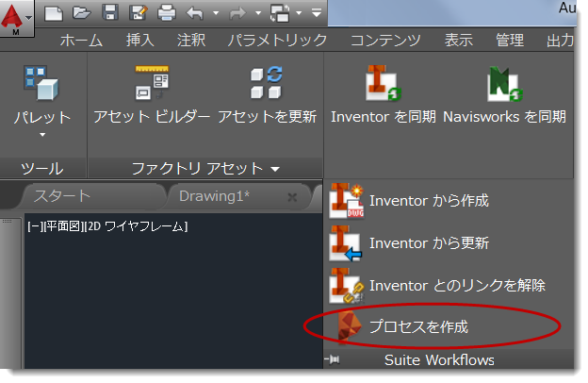This screenshot has width=588, height=383.
Task: Pin the Suite Workflows panel open
Action: [333, 359]
